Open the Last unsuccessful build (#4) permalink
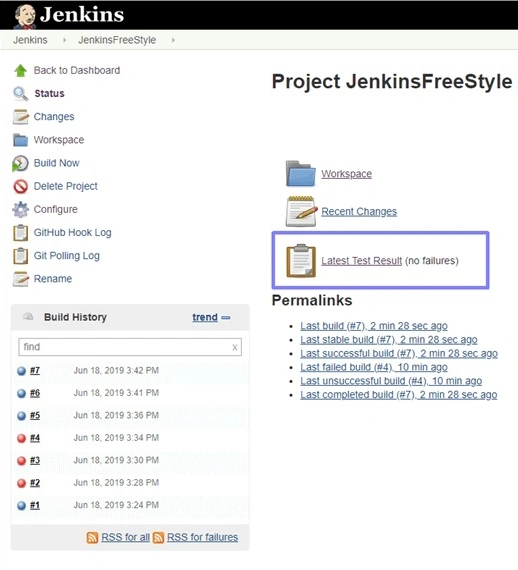 (x=391, y=381)
